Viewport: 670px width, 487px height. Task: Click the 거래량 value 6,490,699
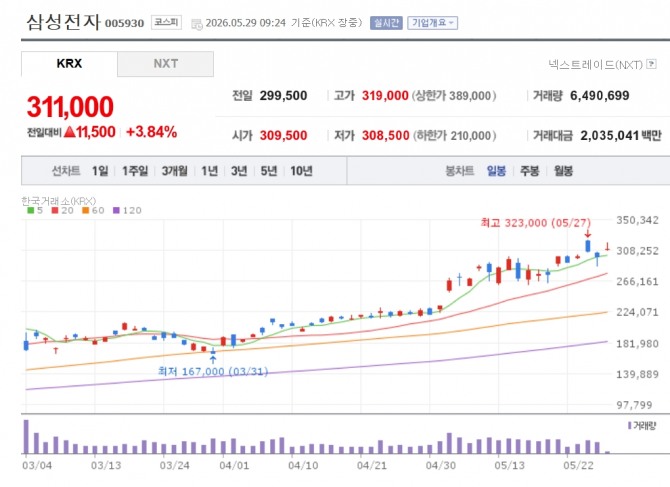599,96
